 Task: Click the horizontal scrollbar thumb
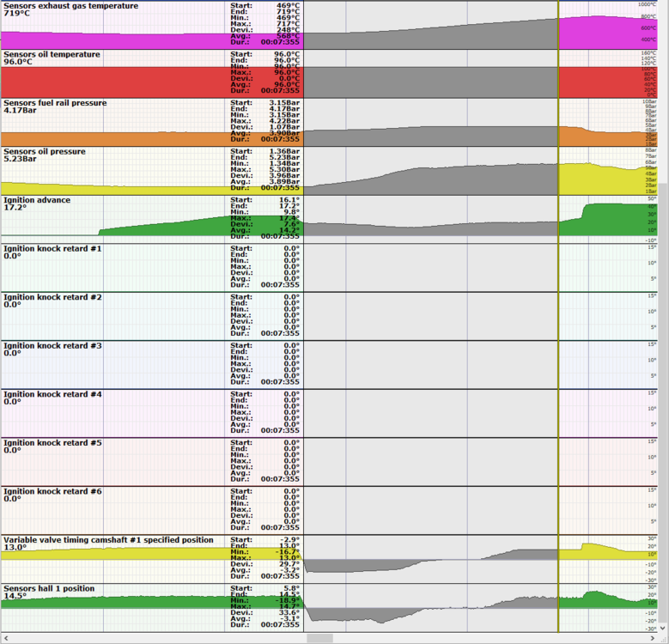[x=319, y=639]
